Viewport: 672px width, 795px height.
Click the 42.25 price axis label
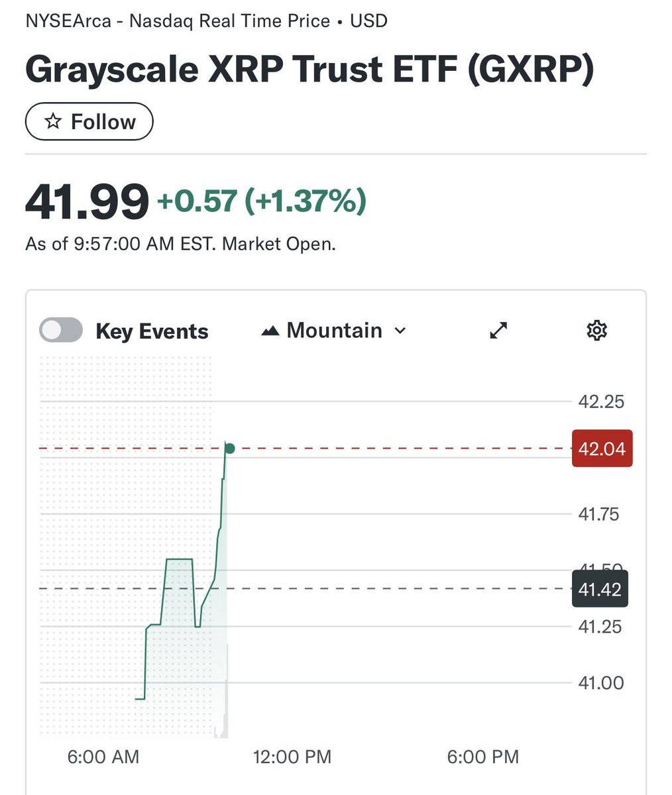[x=601, y=401]
